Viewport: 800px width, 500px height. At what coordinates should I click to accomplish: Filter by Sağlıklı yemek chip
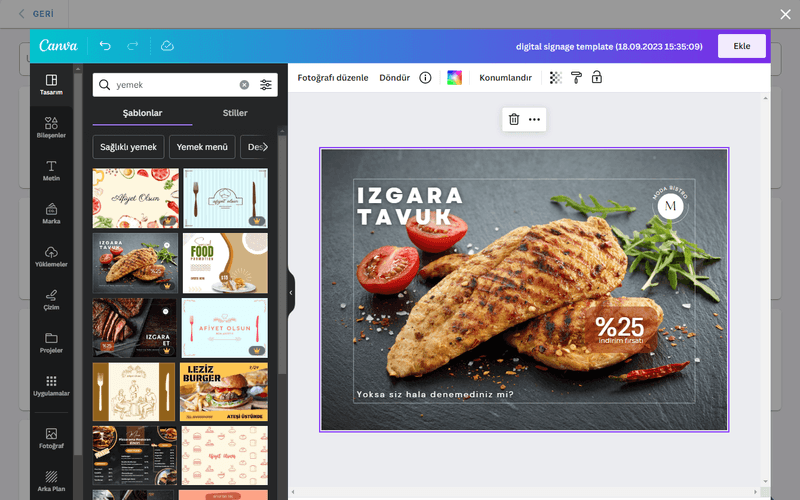[129, 147]
